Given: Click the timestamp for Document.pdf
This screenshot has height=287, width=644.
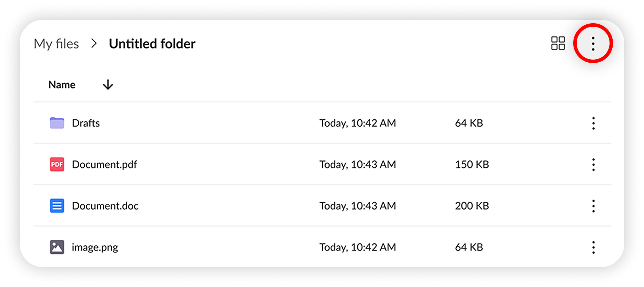Looking at the screenshot, I should click(x=357, y=164).
